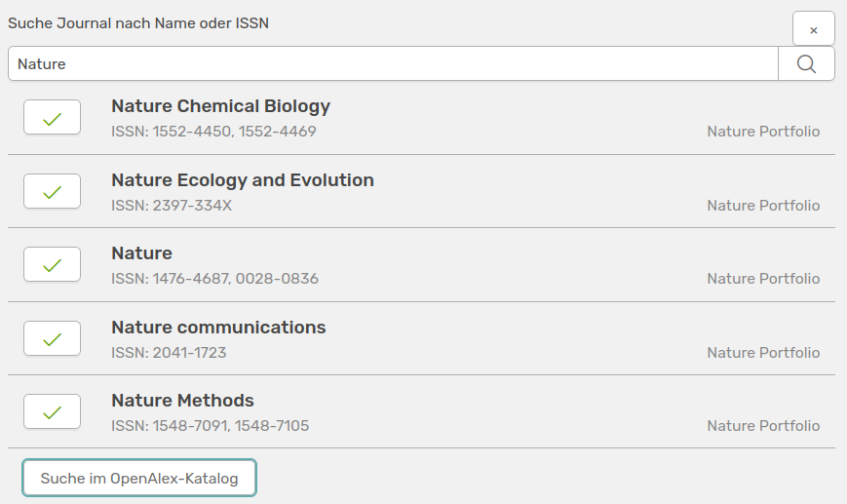Toggle checkmark for the Nature journal
847x504 pixels.
coord(52,265)
